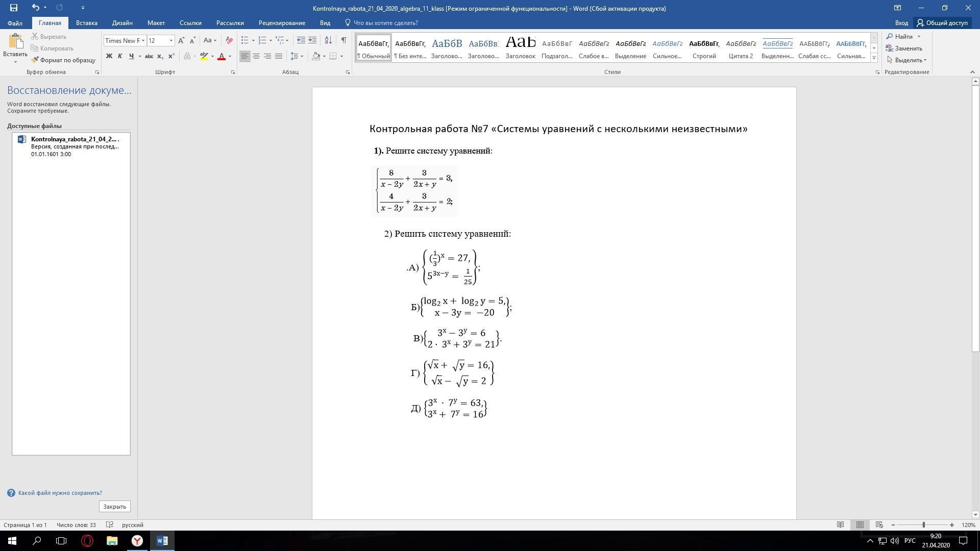Click Вход to sign in
Viewport: 980px width, 551px height.
901,23
